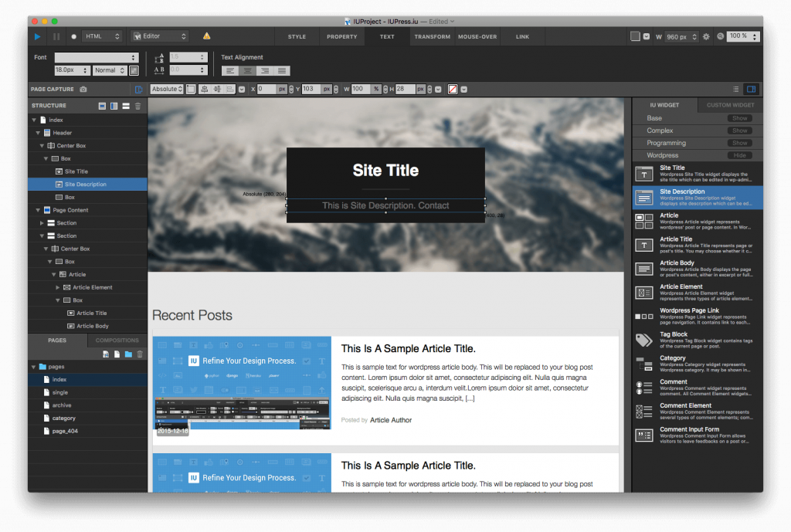This screenshot has height=532, width=791.
Task: Open the Normal font weight dropdown
Action: pyautogui.click(x=110, y=70)
